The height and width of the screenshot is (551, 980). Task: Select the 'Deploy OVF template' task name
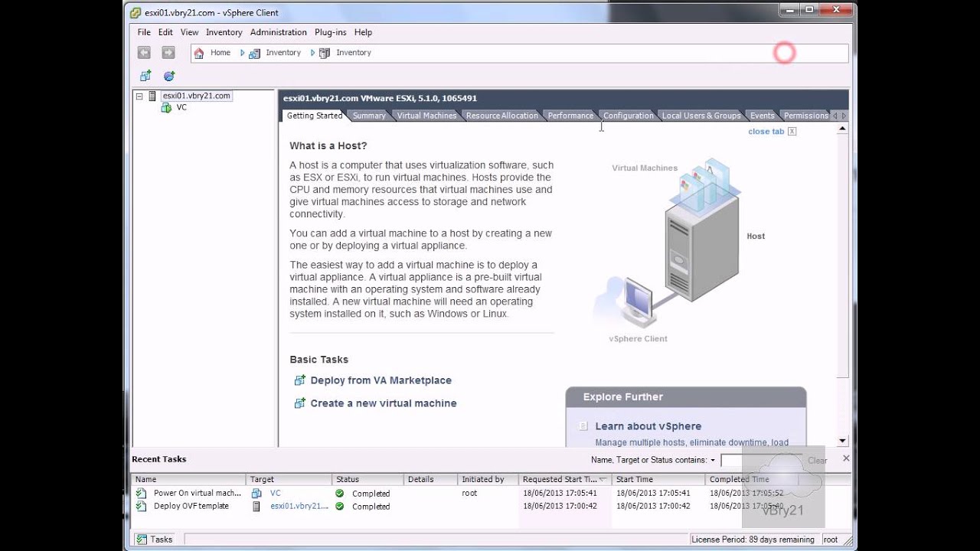tap(191, 506)
